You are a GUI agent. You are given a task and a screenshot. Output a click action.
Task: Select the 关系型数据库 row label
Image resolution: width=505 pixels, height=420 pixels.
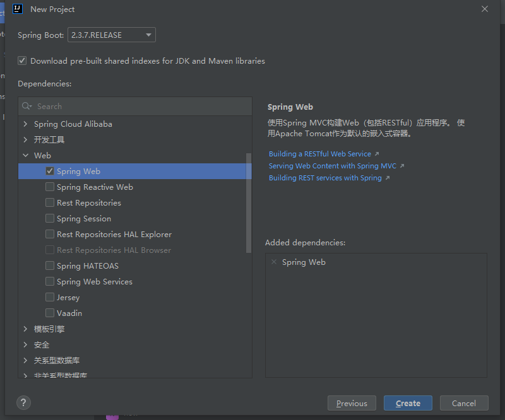[57, 361]
